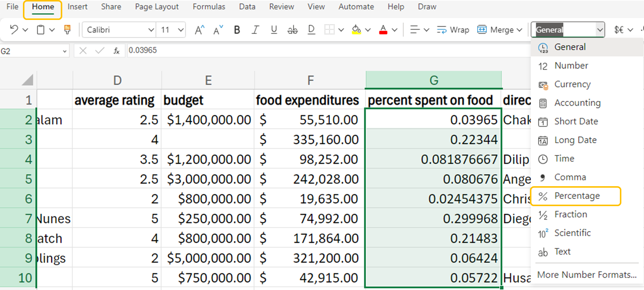The width and height of the screenshot is (644, 290).
Task: Expand the Merge options arrow
Action: [519, 30]
